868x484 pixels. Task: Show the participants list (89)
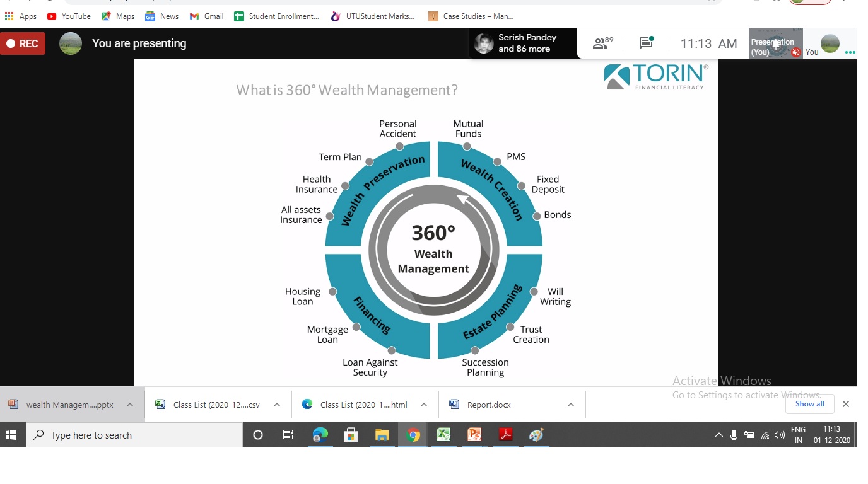coord(602,43)
